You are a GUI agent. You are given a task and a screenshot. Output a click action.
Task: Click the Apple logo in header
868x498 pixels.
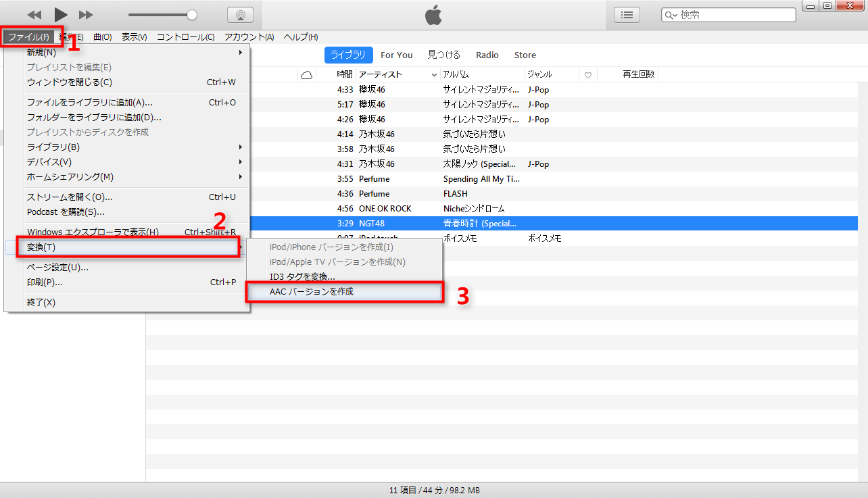coord(433,15)
